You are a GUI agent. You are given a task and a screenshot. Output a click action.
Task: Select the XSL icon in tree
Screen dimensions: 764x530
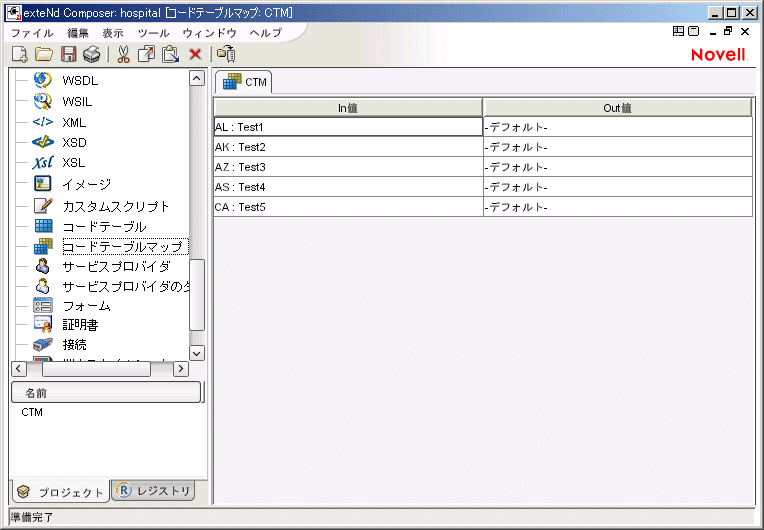(x=43, y=162)
